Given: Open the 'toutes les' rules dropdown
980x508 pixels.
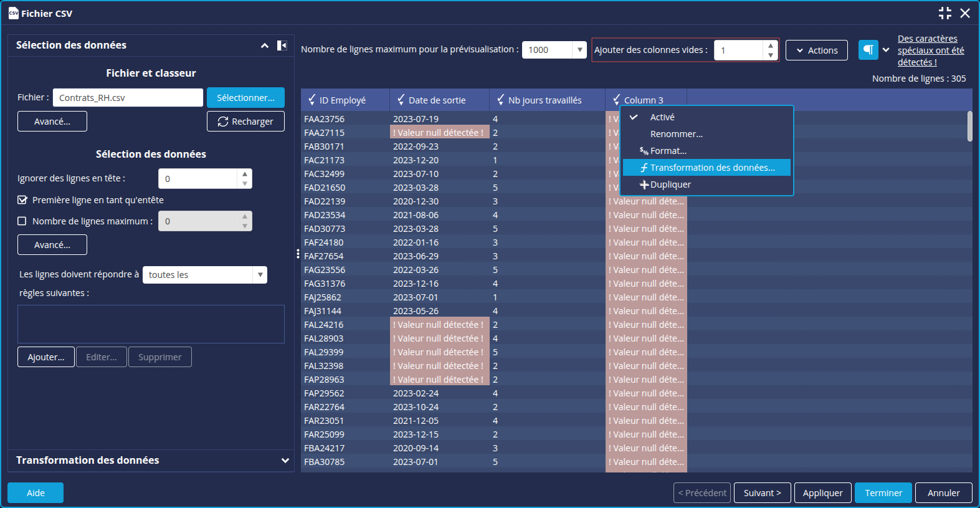Looking at the screenshot, I should coord(260,275).
